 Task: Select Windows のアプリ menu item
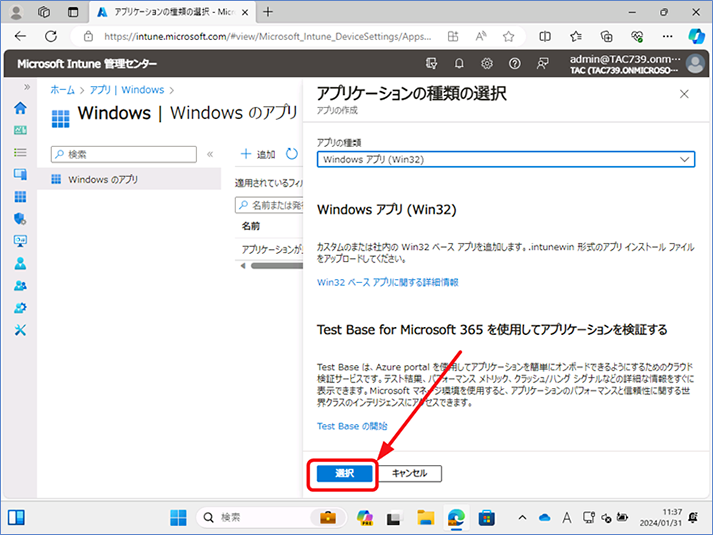point(129,179)
